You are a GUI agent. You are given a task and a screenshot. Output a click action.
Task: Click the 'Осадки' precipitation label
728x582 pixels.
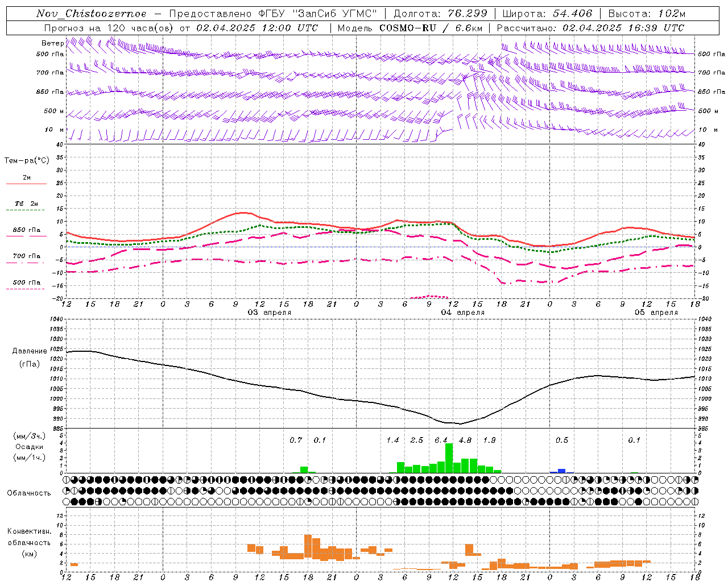(30, 447)
